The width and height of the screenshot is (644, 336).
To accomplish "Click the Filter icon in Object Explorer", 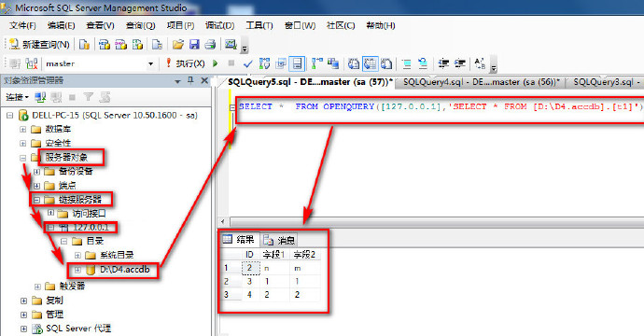I will pos(89,97).
